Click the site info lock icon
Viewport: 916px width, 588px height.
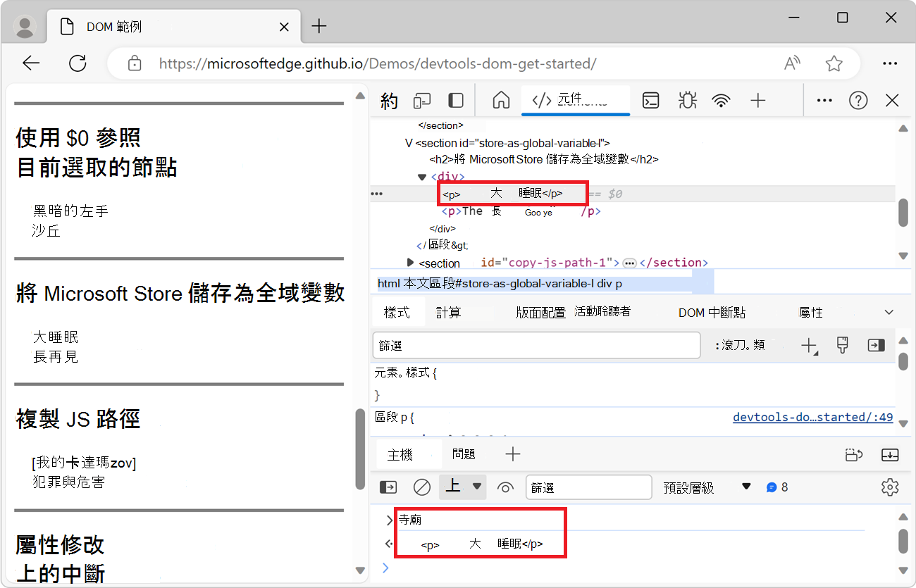(135, 63)
